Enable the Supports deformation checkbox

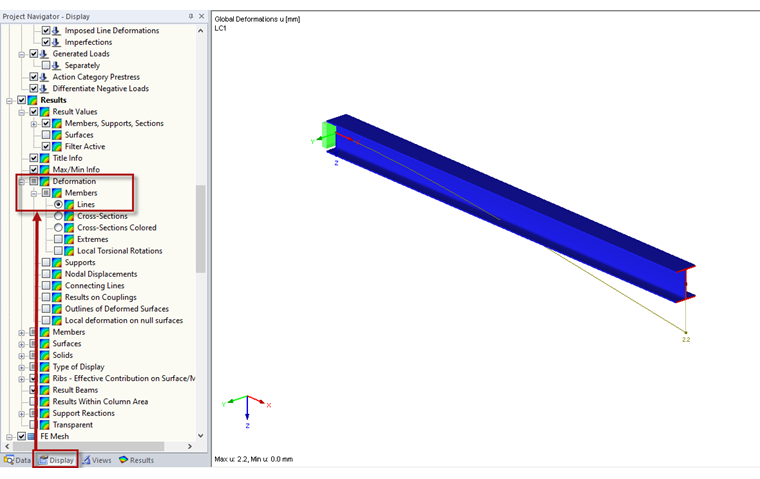(46, 263)
